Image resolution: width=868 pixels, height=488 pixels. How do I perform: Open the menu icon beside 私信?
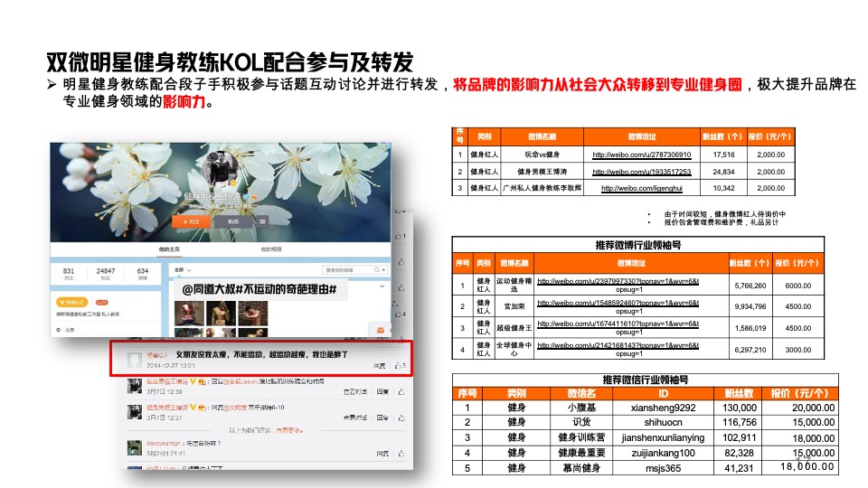point(262,221)
